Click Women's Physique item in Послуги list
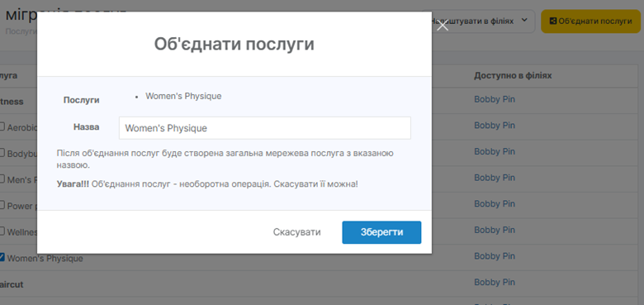This screenshot has width=644, height=305. tap(183, 96)
